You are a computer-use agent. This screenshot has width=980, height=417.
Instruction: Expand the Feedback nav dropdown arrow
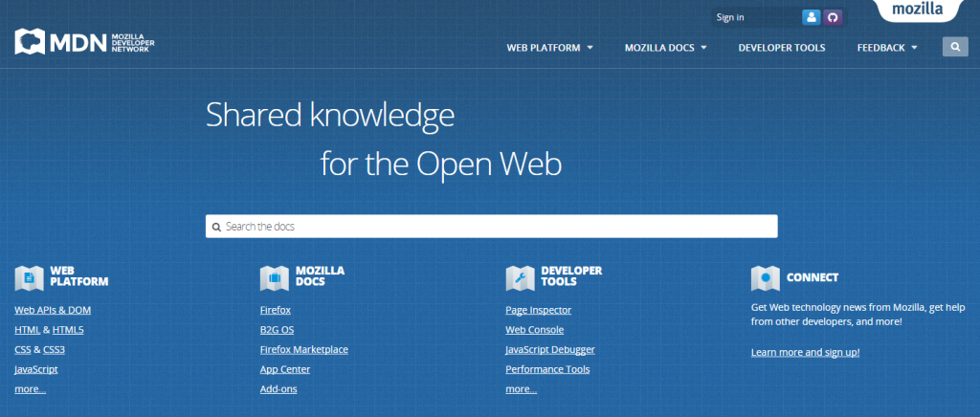point(914,48)
